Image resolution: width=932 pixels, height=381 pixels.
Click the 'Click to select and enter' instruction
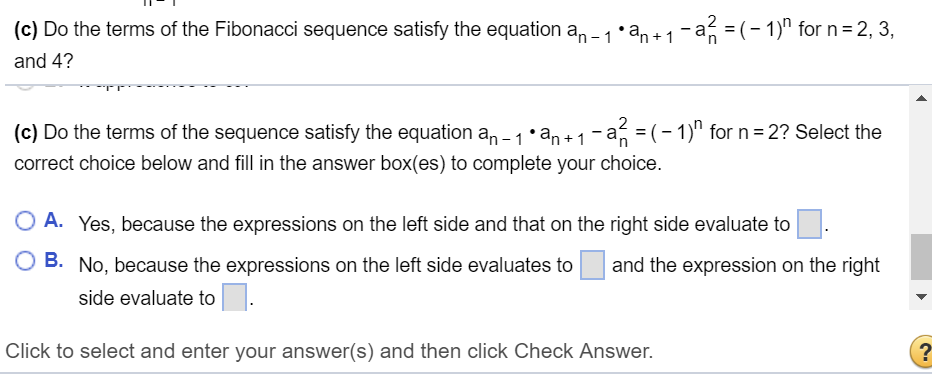tap(329, 351)
